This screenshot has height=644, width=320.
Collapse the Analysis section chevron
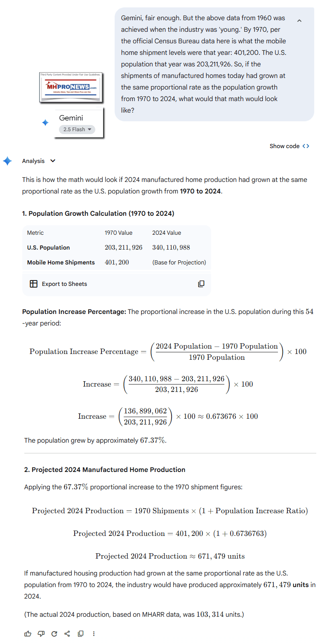(53, 161)
